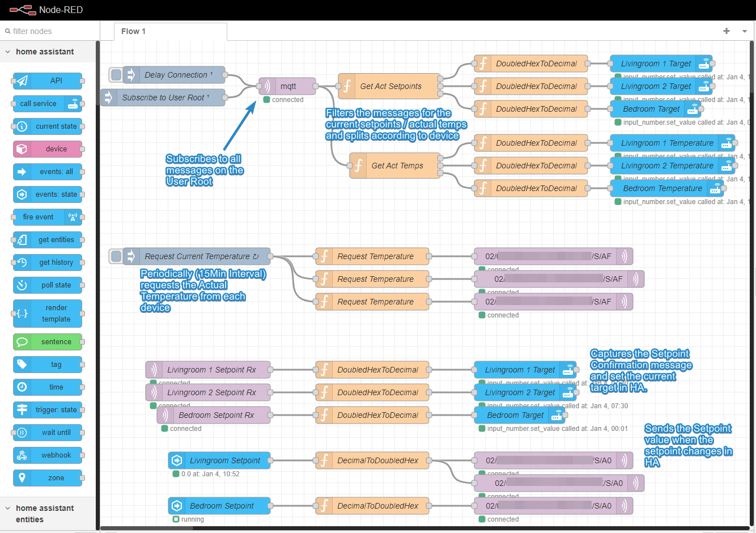
Task: Click the Bedroom Setpoint state-change icon
Action: click(x=177, y=506)
